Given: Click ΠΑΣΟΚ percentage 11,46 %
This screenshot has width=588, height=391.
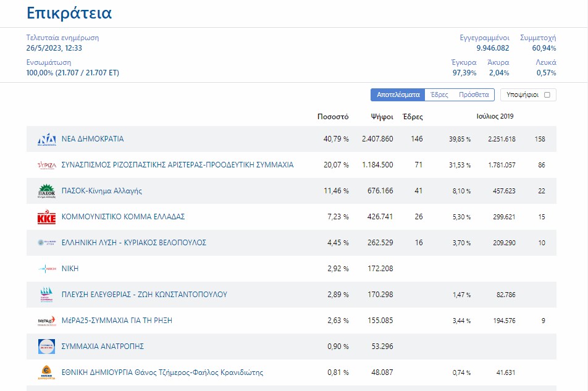Looking at the screenshot, I should point(336,190).
